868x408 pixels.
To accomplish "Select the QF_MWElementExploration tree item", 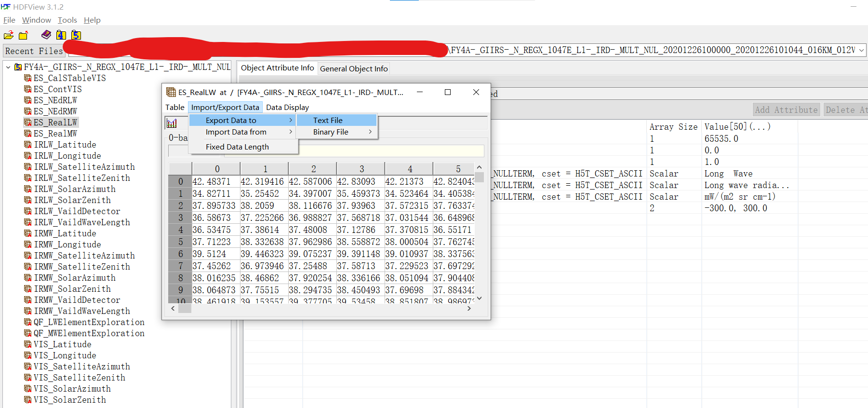I will click(x=89, y=333).
